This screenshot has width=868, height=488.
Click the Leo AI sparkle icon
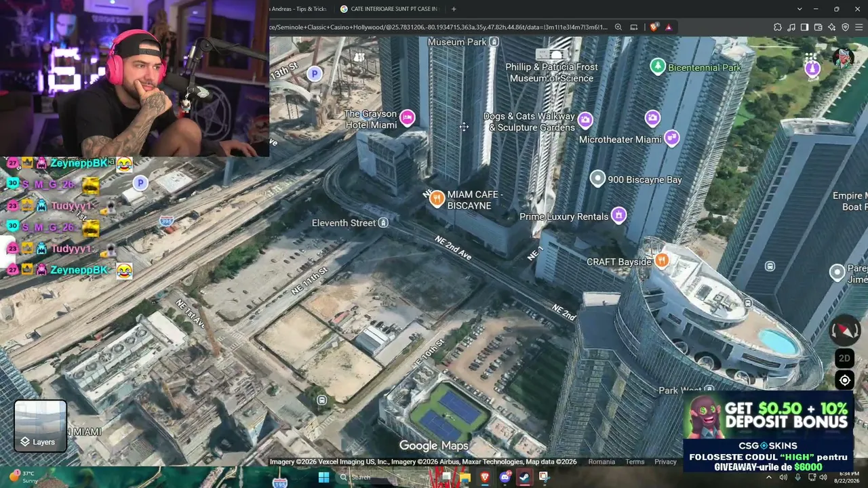pyautogui.click(x=832, y=27)
